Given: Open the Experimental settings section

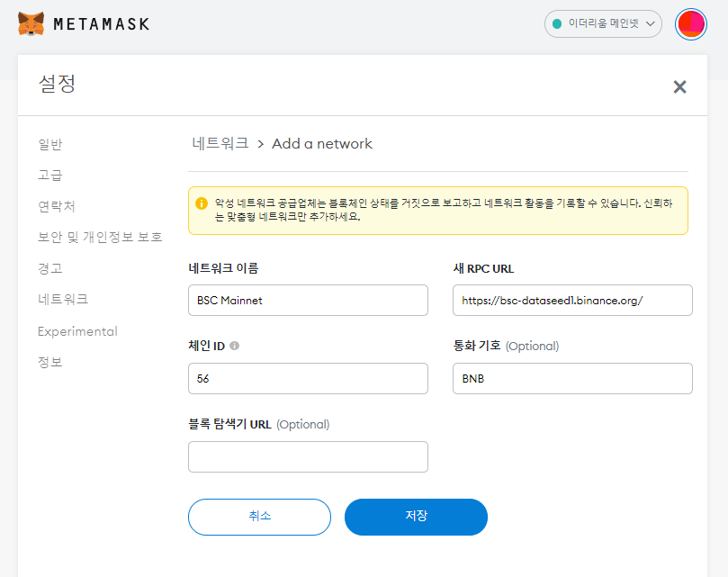Looking at the screenshot, I should tap(77, 331).
